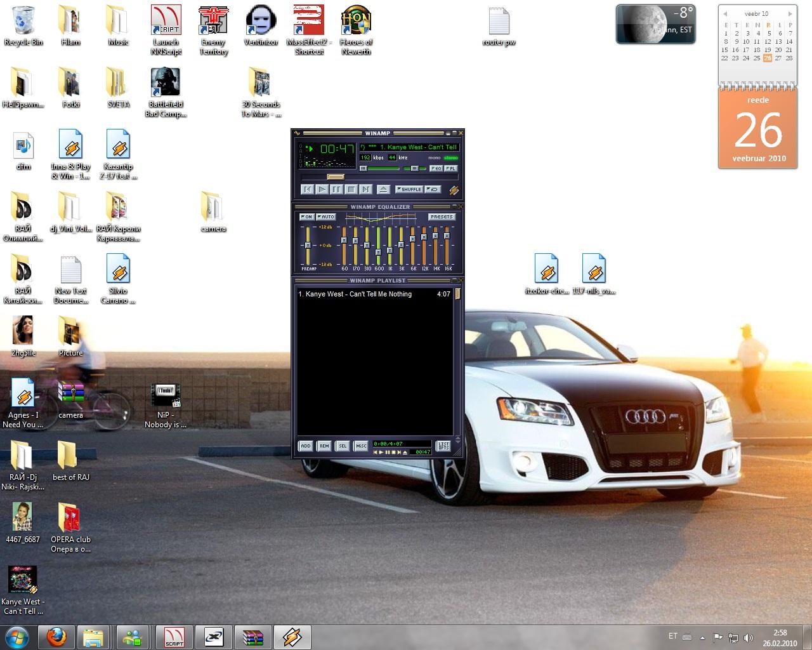The height and width of the screenshot is (650, 812).
Task: Turn equalizer ON button off
Action: coord(307,216)
